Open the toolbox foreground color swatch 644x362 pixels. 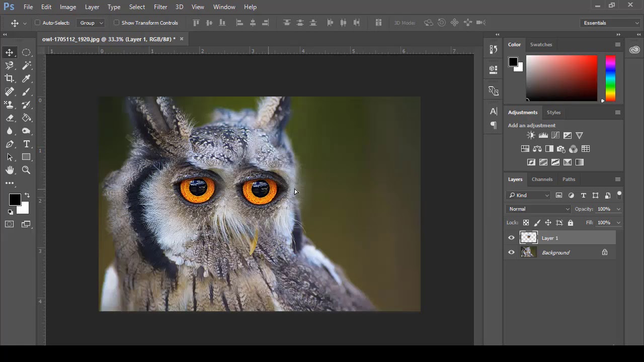tap(14, 199)
